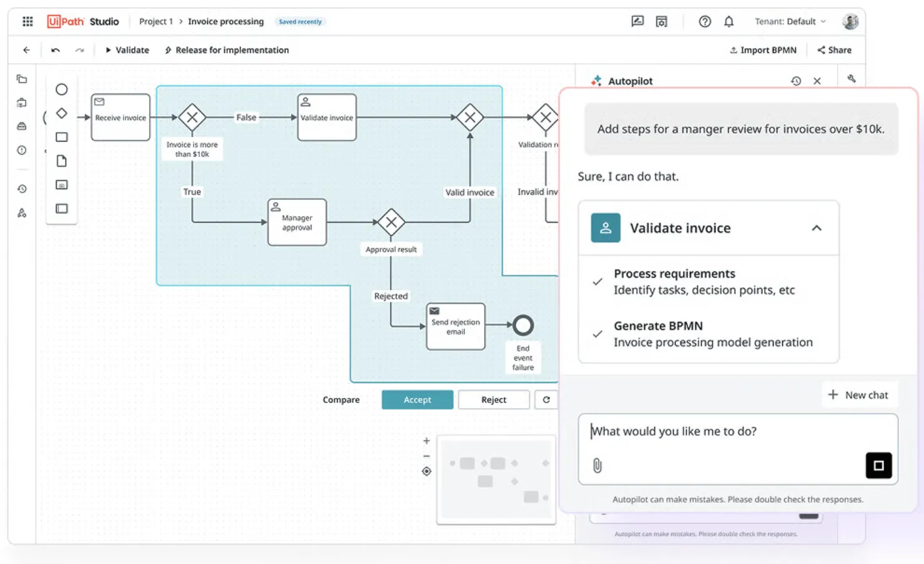Click the False flow label
This screenshot has height=564, width=924.
pos(246,117)
